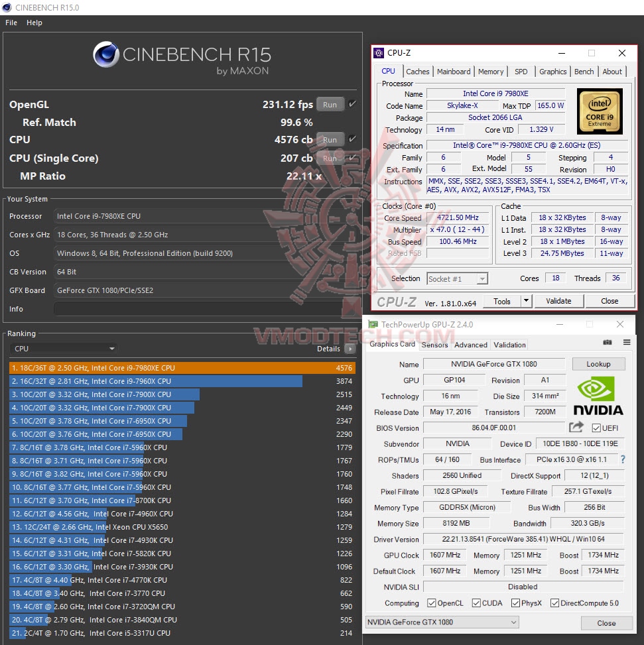Switch to the Advanced tab in GPU-Z
This screenshot has height=645, width=644.
[x=471, y=345]
